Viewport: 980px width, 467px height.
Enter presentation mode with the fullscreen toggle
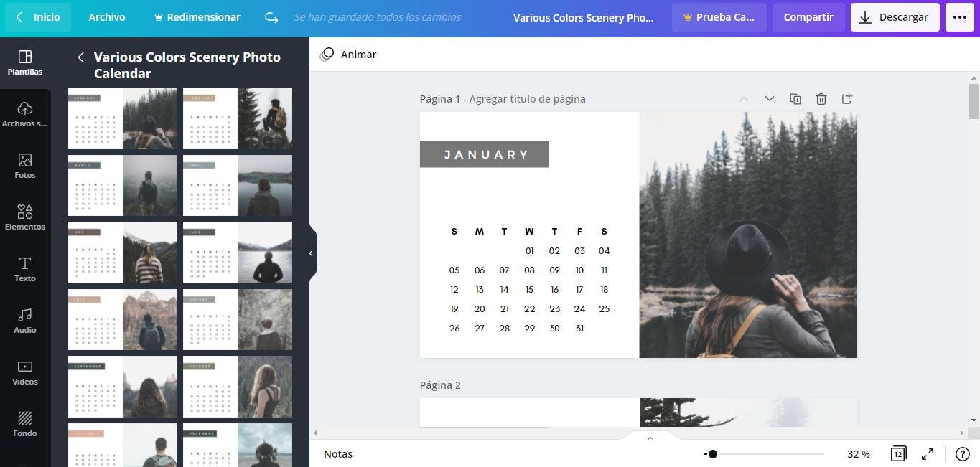pyautogui.click(x=927, y=453)
